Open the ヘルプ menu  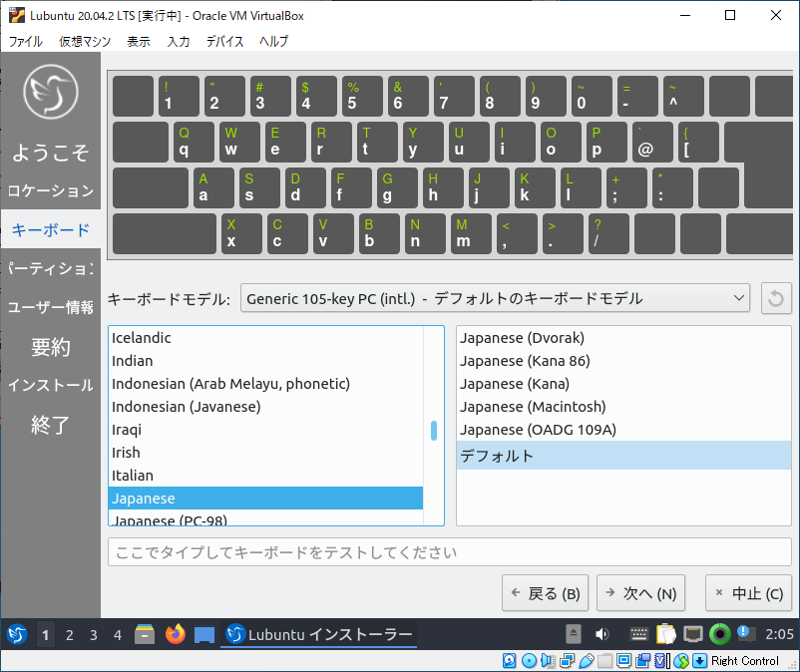(x=274, y=41)
